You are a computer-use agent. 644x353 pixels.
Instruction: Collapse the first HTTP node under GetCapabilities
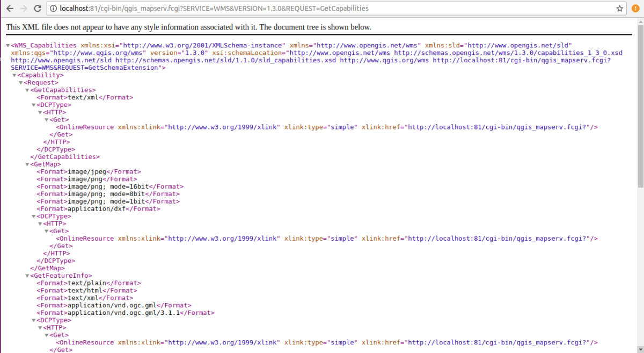pyautogui.click(x=40, y=113)
